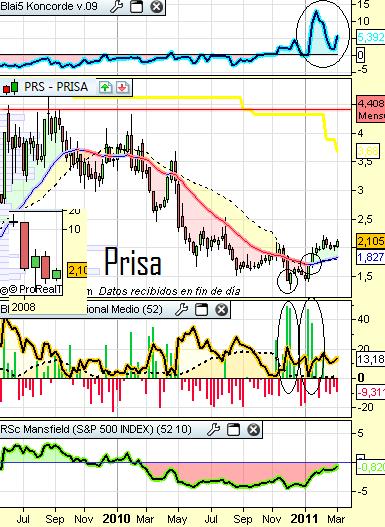The image size is (385, 527).
Task: Close the Medio (52) indicator panel
Action: (x=221, y=310)
